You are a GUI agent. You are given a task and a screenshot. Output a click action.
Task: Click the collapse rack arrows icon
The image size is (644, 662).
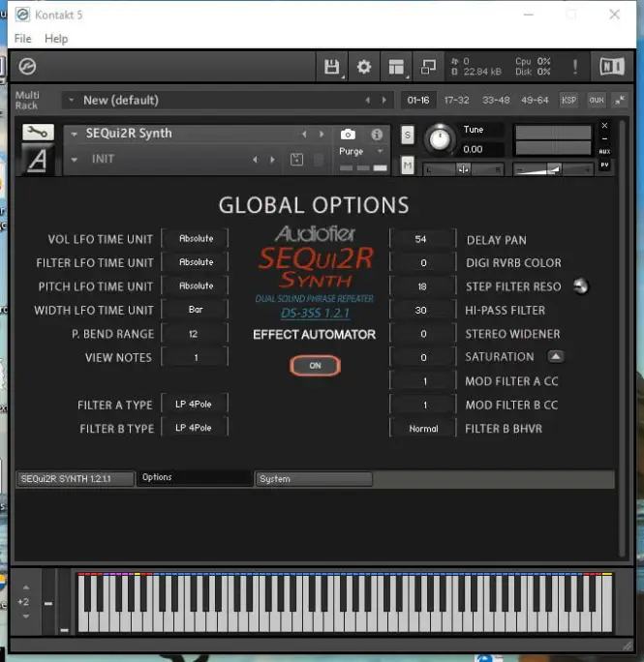tap(620, 100)
